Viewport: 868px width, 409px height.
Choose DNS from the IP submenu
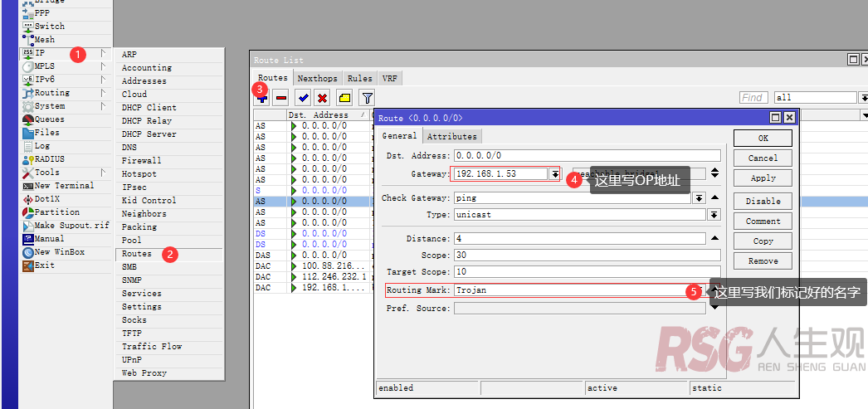pyautogui.click(x=168, y=147)
